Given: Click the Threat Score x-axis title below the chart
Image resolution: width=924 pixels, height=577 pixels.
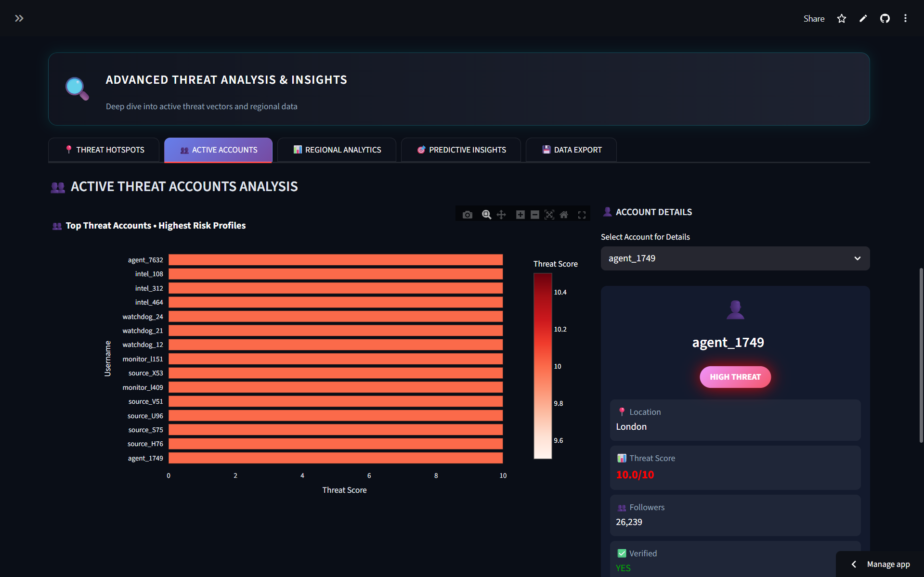Looking at the screenshot, I should pos(344,490).
